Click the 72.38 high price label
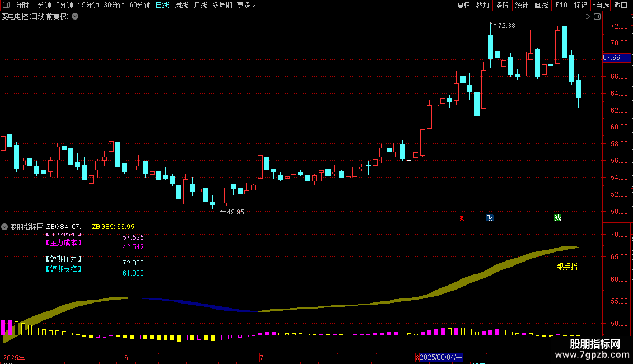The width and height of the screenshot is (633, 364). coord(506,26)
